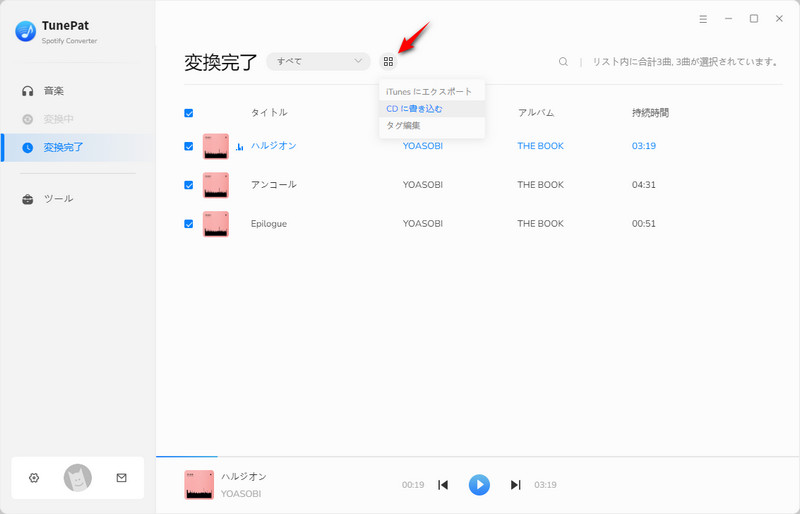This screenshot has width=800, height=514.
Task: Select the ハルジオン track title
Action: pos(273,146)
